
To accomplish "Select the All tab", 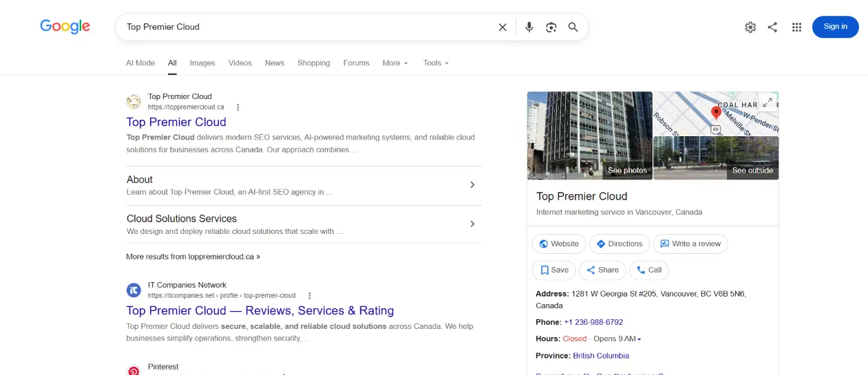I will click(172, 63).
